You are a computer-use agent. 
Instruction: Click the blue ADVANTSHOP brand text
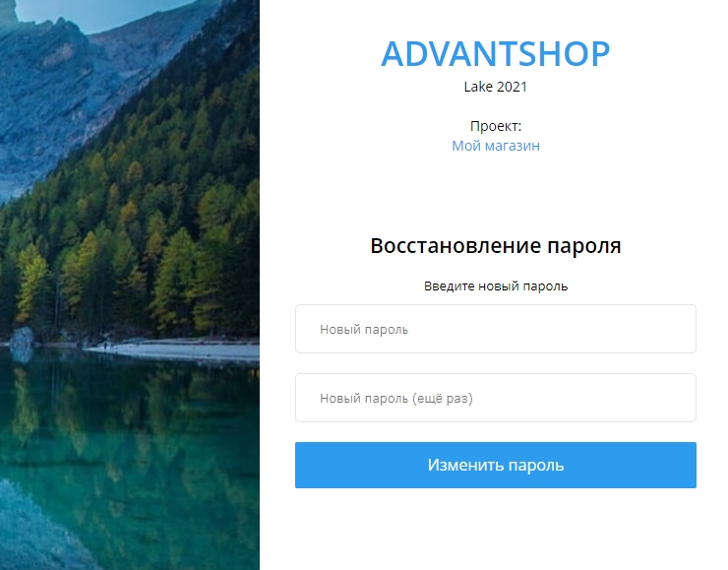[x=496, y=54]
